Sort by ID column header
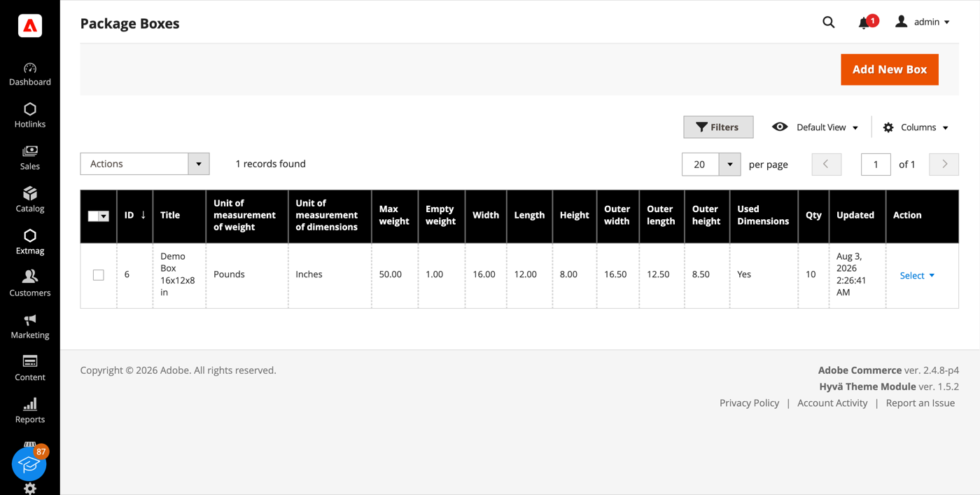 [x=135, y=216]
